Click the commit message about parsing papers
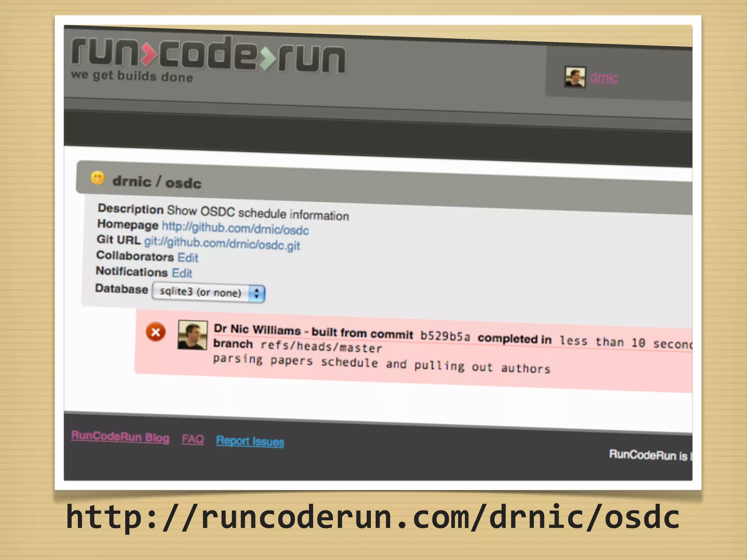The width and height of the screenshot is (747, 560). (381, 363)
